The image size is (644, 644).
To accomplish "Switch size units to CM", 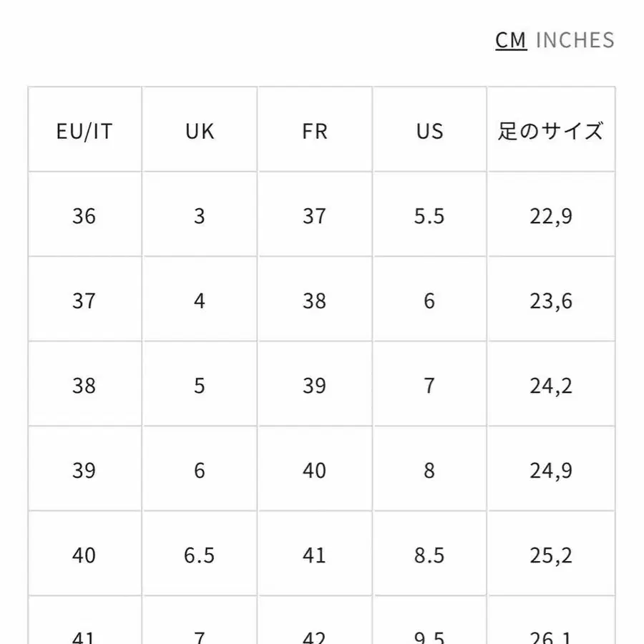I will pos(511,40).
